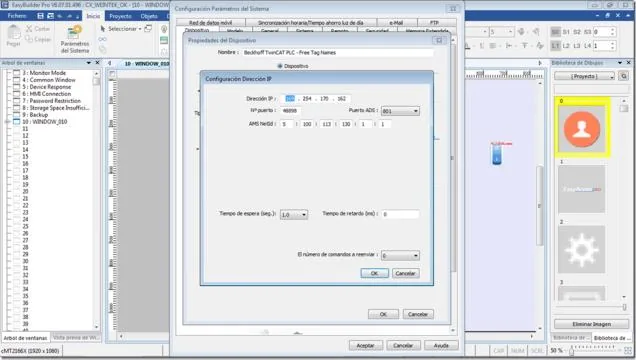Screen dimensions: 636x360
Task: Select the L1 language button in the ribbon
Action: tap(555, 46)
